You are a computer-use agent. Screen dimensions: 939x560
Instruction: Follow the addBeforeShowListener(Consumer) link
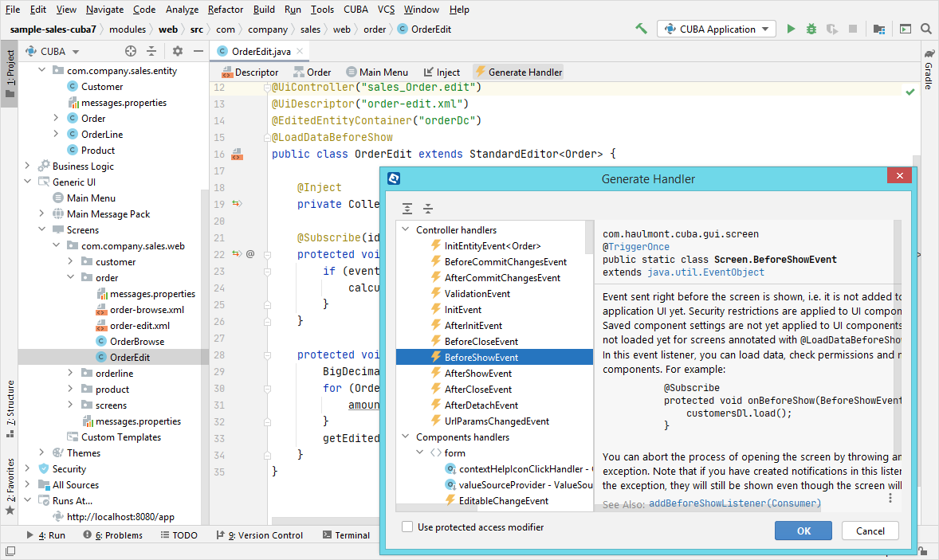pos(734,503)
